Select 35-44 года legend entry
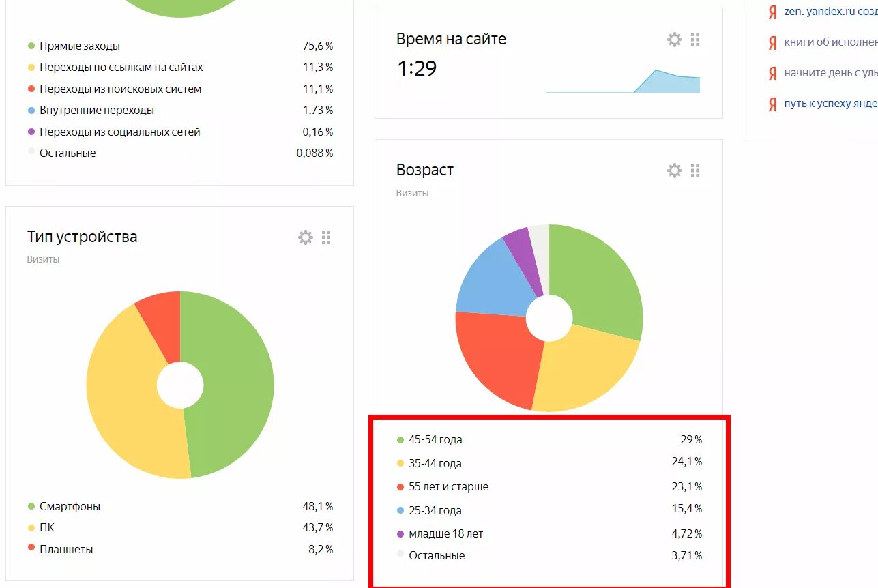Viewport: 878px width, 588px height. point(435,463)
